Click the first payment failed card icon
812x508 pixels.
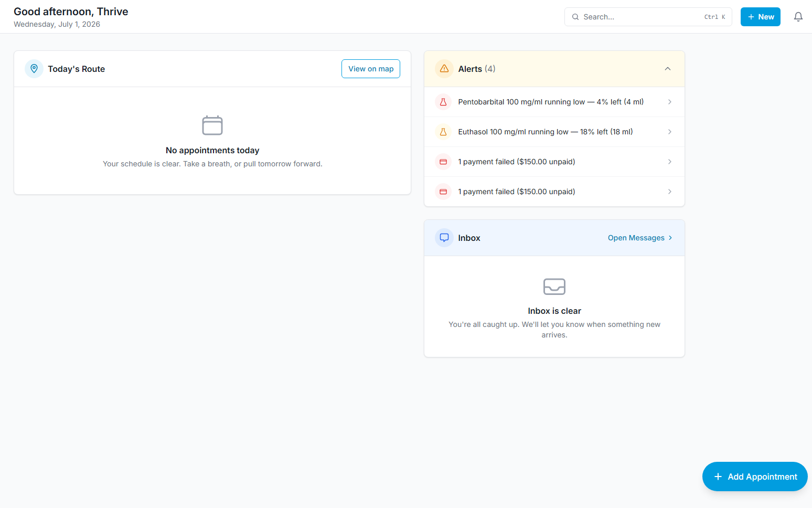pos(443,162)
